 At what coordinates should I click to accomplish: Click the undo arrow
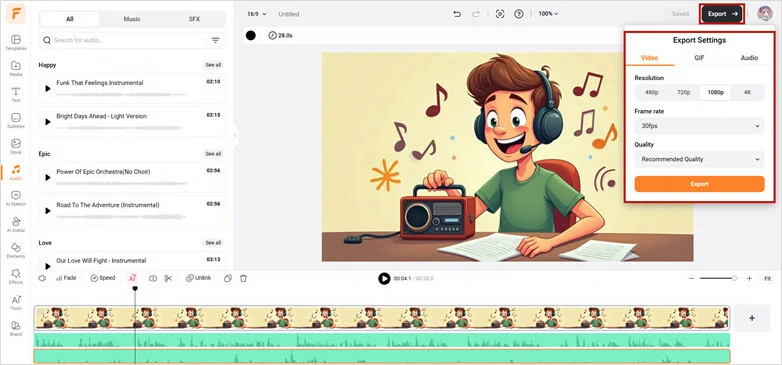click(x=457, y=14)
